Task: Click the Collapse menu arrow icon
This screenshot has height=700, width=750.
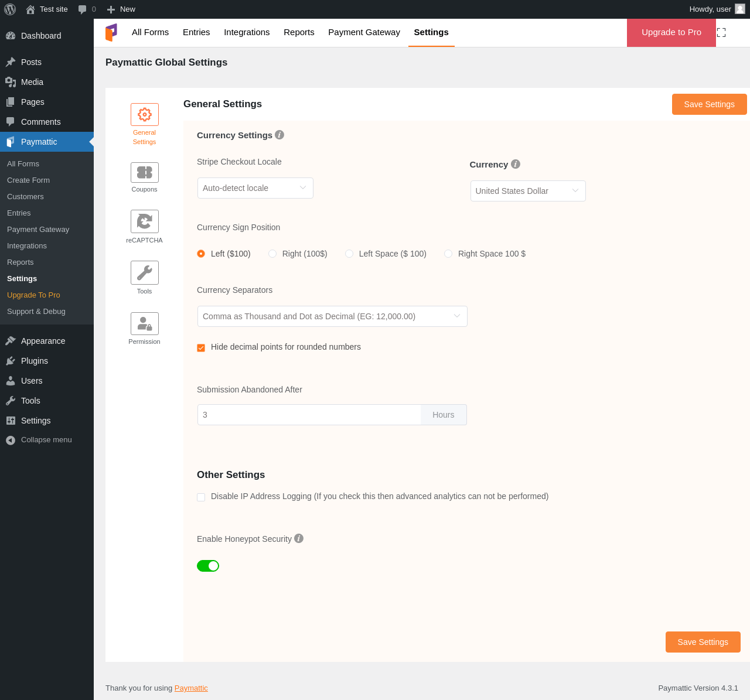Action: (11, 440)
